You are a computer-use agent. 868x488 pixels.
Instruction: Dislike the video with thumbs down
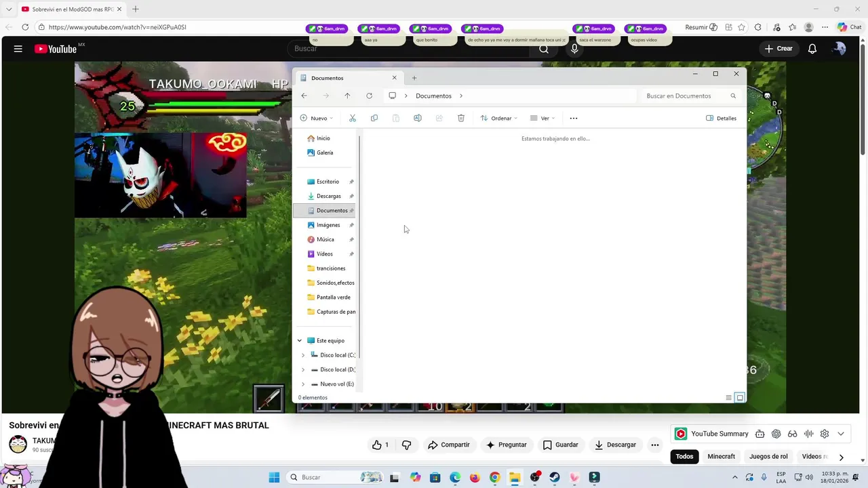tap(406, 445)
